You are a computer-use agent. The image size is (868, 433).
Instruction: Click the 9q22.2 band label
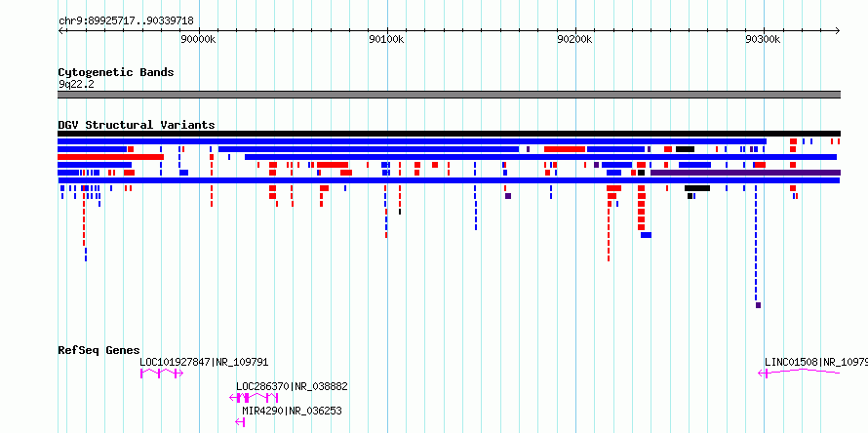pos(75,84)
